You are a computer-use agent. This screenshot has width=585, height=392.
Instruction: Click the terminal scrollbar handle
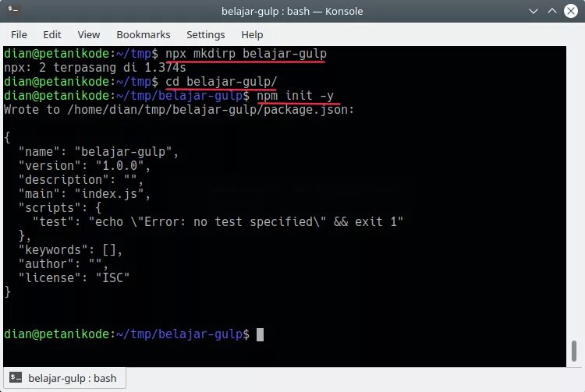click(x=574, y=351)
